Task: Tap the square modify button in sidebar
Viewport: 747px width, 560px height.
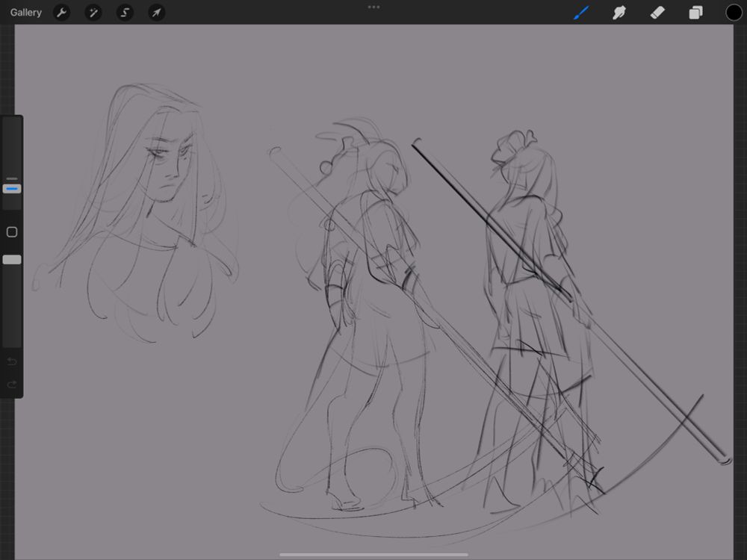Action: [12, 232]
